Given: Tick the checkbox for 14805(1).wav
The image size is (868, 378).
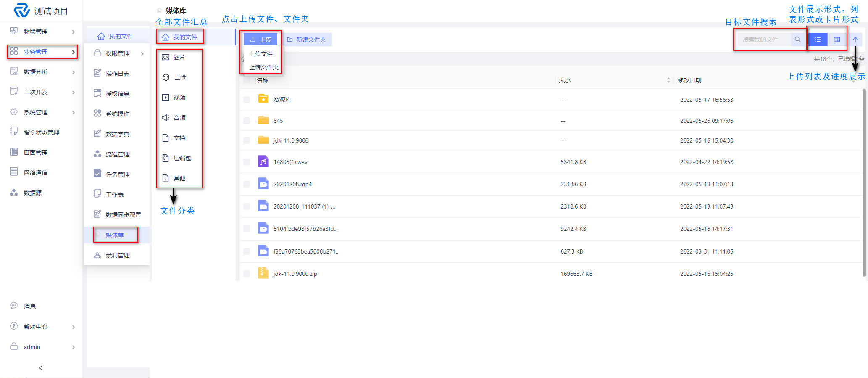Looking at the screenshot, I should pos(247,162).
